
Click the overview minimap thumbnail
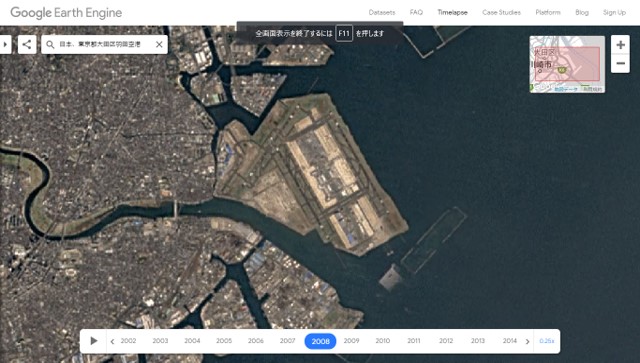tap(567, 64)
